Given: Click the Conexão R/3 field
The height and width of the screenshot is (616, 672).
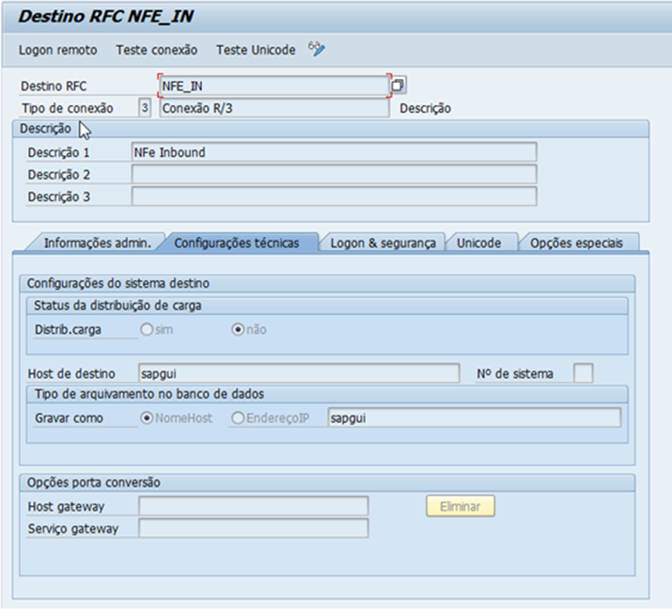Looking at the screenshot, I should tap(274, 108).
